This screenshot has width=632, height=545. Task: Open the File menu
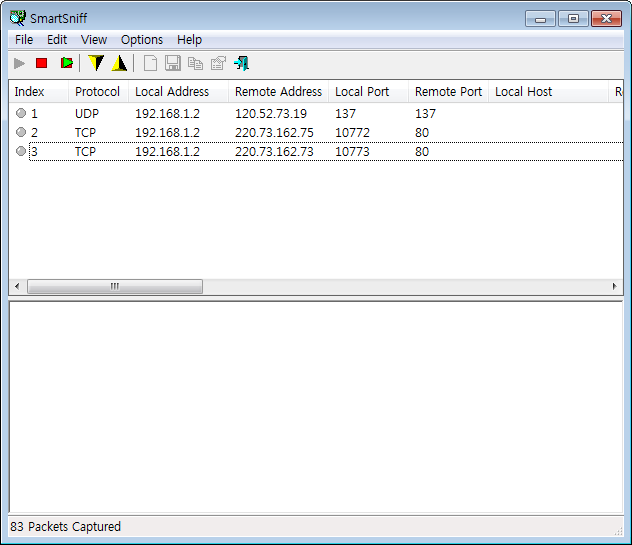tap(24, 40)
